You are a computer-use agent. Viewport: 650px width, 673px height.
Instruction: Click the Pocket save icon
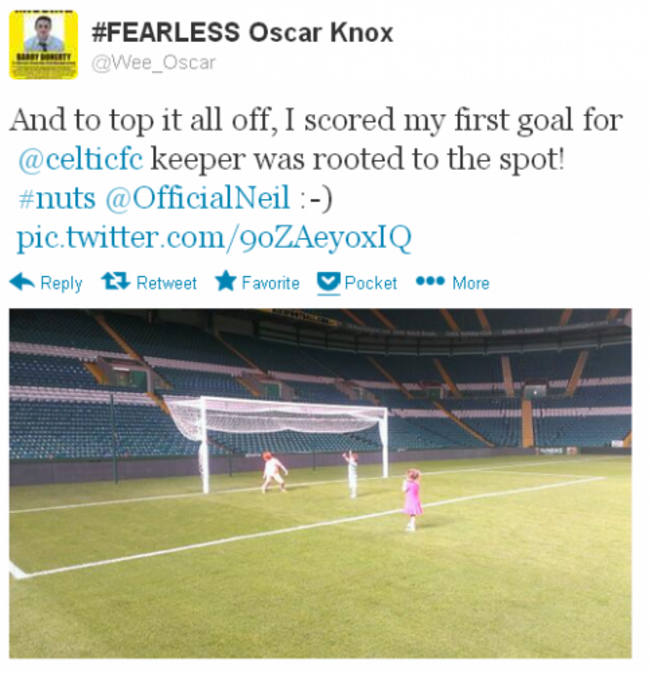[x=328, y=283]
